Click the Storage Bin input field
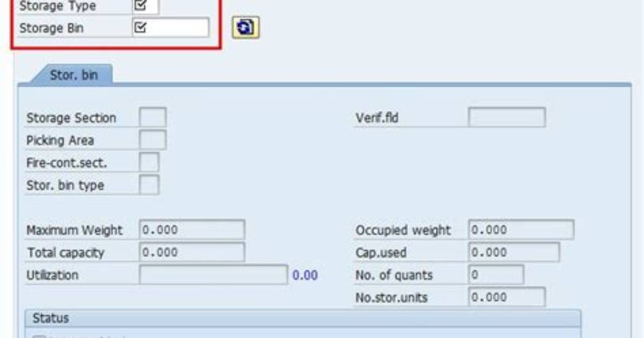This screenshot has width=644, height=338. pos(171,27)
